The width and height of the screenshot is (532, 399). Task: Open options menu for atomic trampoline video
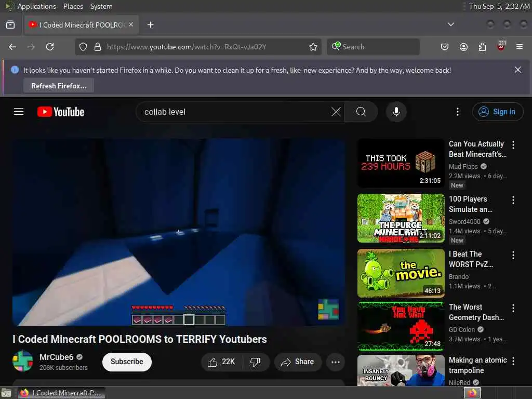[513, 361]
